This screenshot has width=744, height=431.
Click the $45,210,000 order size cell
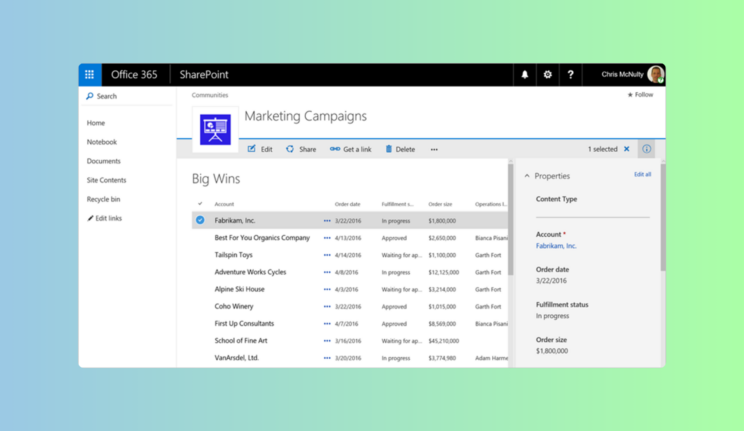[444, 341]
